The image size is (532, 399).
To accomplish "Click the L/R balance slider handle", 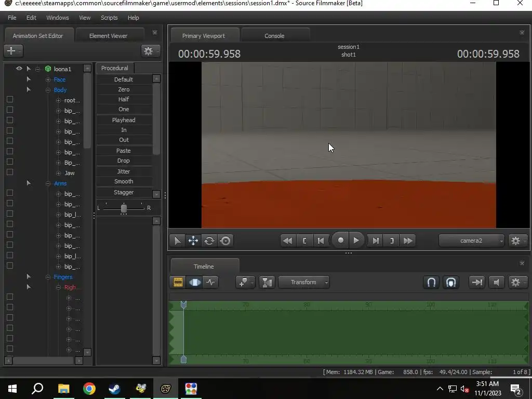I will (x=124, y=208).
